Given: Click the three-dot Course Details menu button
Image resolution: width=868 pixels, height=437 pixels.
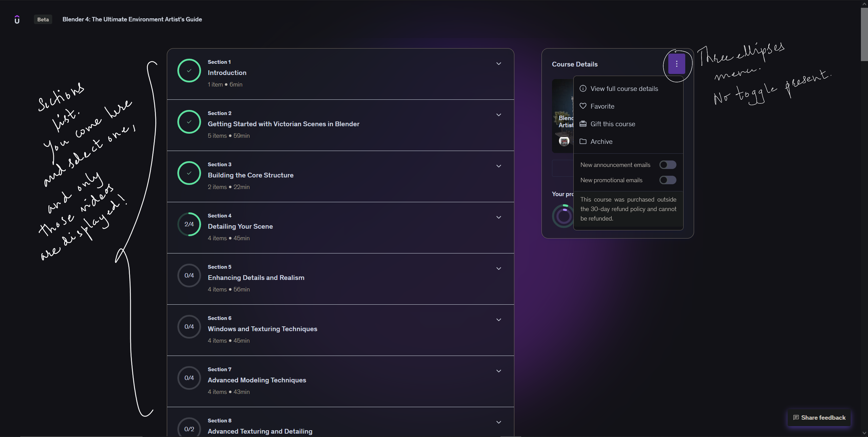Looking at the screenshot, I should tap(676, 64).
